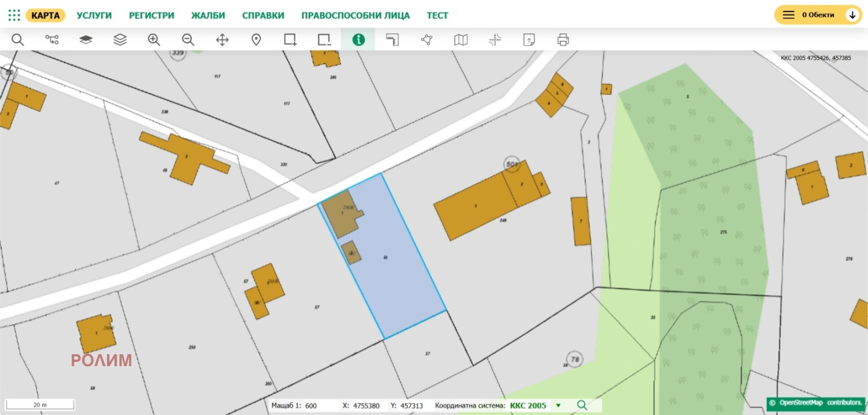Toggle the add rectangle selection tool
The height and width of the screenshot is (415, 868).
pyautogui.click(x=290, y=40)
